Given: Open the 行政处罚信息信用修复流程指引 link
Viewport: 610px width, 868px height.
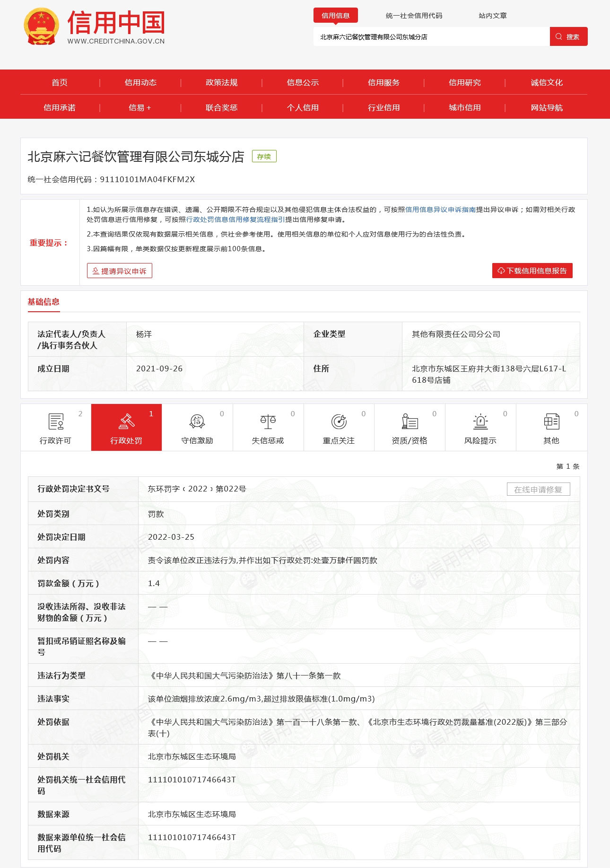Looking at the screenshot, I should [x=235, y=219].
